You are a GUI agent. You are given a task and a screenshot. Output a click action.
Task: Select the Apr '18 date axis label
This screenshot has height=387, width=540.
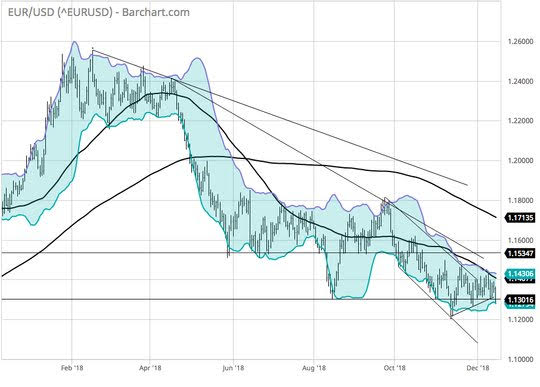[x=150, y=368]
